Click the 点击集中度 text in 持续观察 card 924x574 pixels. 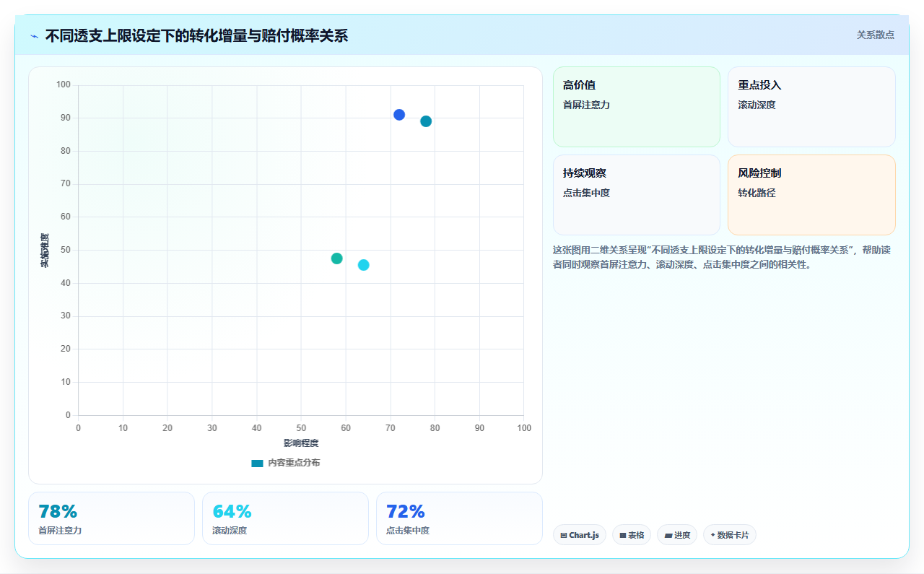(586, 193)
